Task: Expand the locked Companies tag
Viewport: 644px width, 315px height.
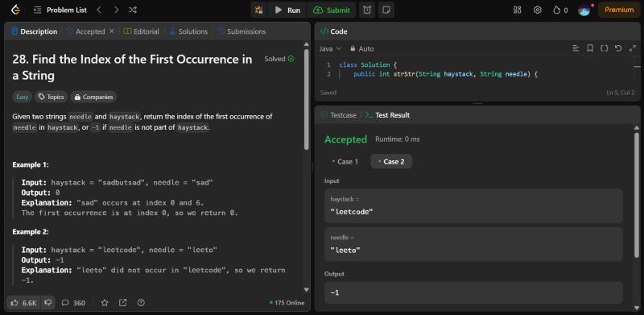Action: pyautogui.click(x=93, y=97)
